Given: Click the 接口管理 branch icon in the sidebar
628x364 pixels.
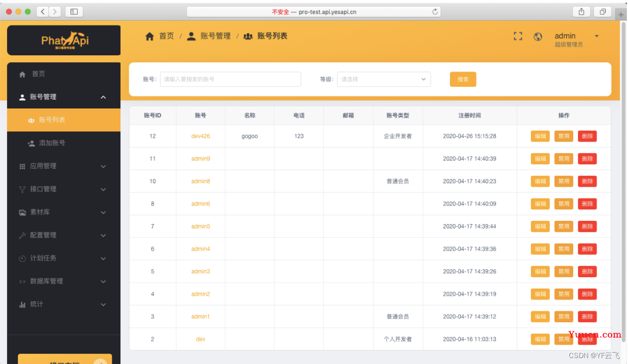Looking at the screenshot, I should [22, 189].
